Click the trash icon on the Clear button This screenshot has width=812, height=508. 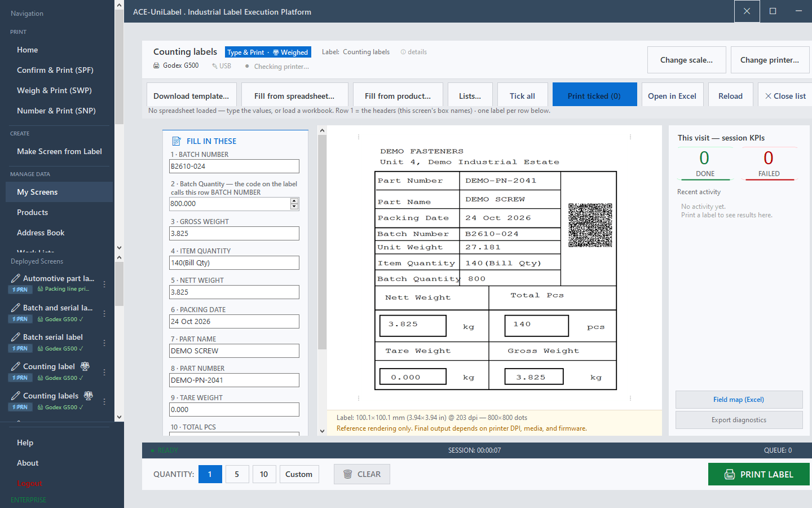348,474
